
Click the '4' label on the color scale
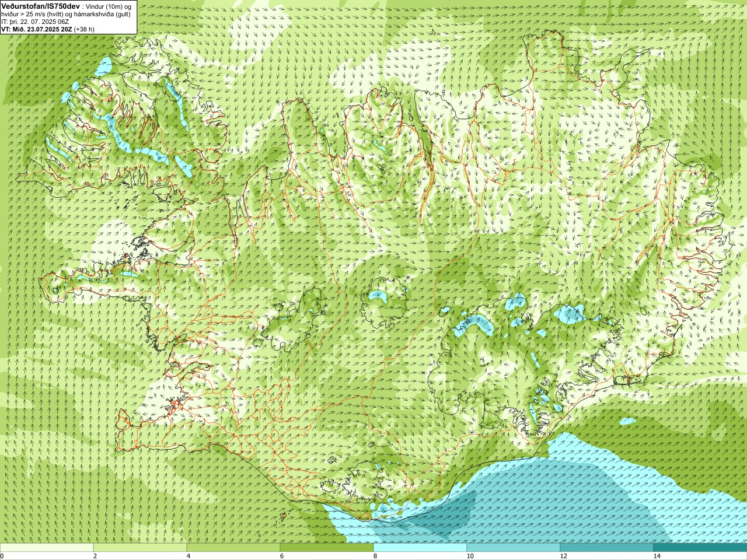pos(189,556)
